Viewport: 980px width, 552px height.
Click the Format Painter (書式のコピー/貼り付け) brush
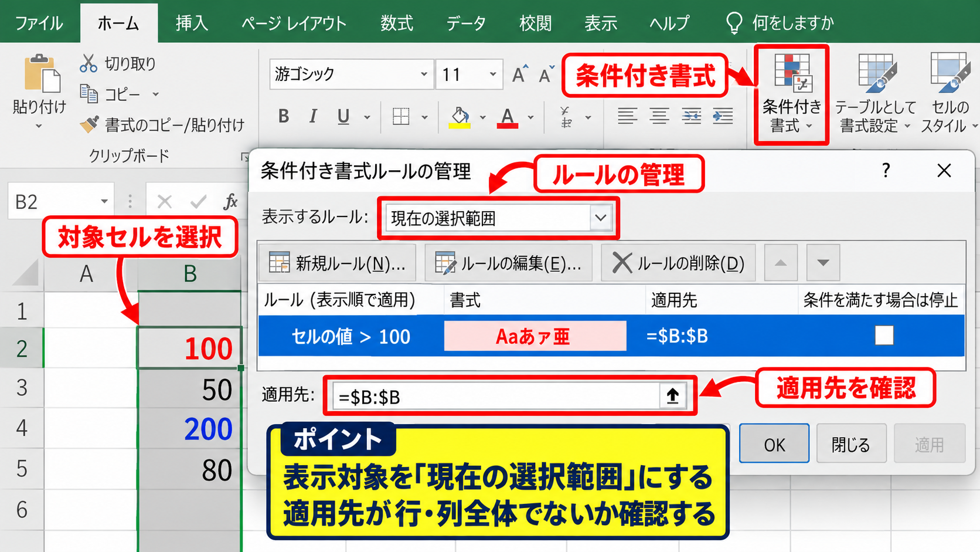pos(89,124)
